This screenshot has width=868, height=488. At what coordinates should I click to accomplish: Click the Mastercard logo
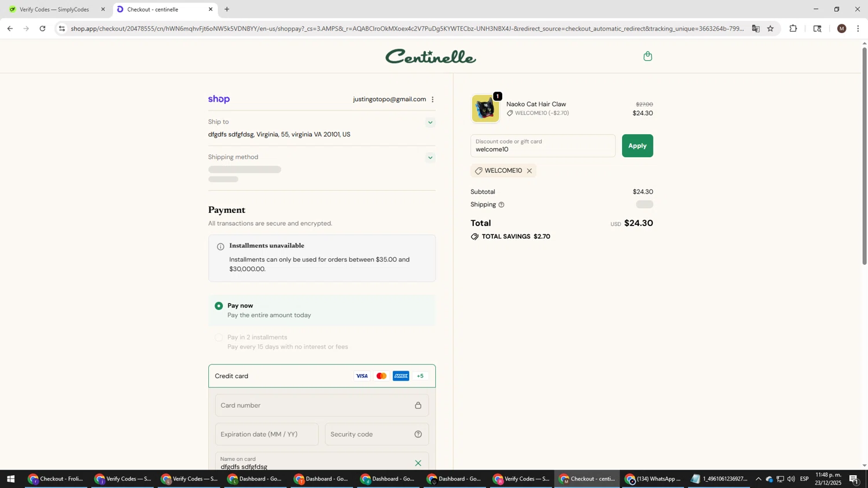(x=381, y=376)
